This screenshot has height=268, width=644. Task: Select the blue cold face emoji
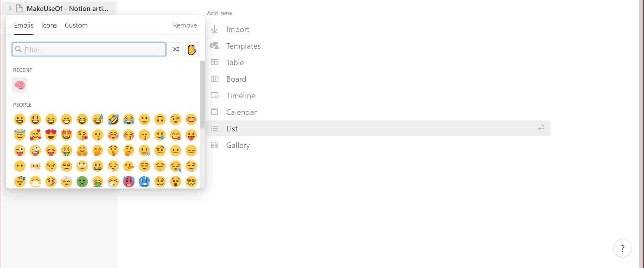click(x=144, y=182)
